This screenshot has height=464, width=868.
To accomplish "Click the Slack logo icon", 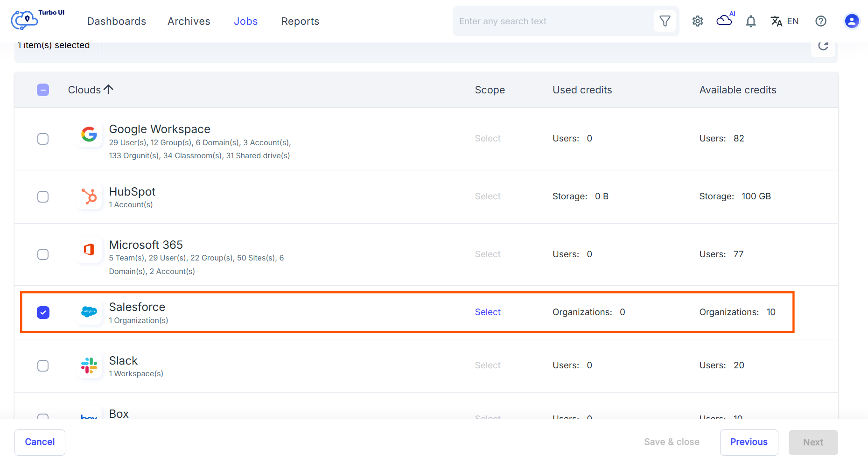I will [x=89, y=366].
